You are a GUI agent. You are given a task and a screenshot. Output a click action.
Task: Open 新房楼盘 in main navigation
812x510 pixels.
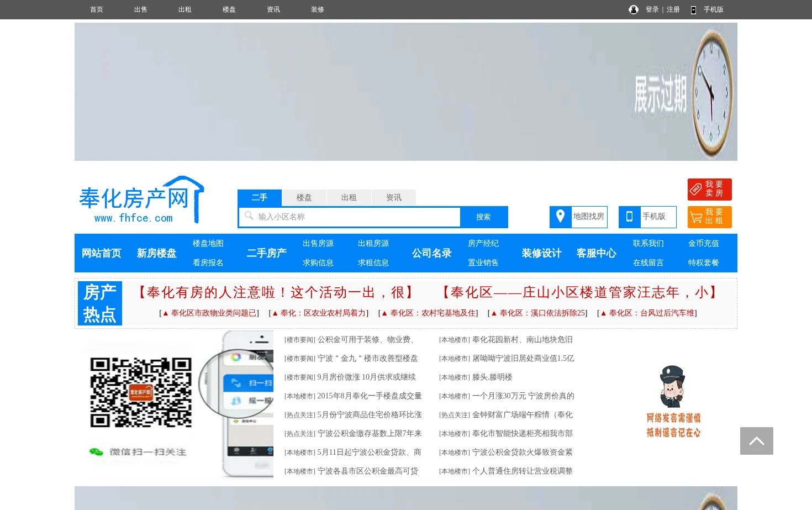157,253
